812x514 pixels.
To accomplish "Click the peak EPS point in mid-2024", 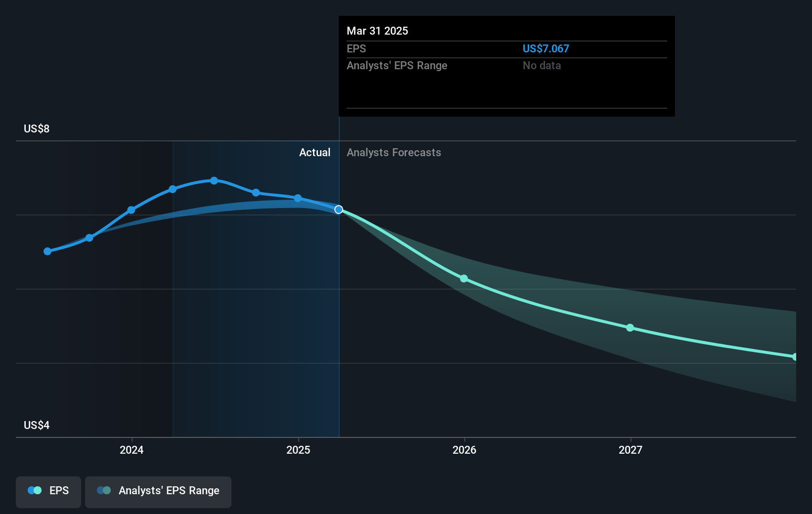I will [x=214, y=180].
